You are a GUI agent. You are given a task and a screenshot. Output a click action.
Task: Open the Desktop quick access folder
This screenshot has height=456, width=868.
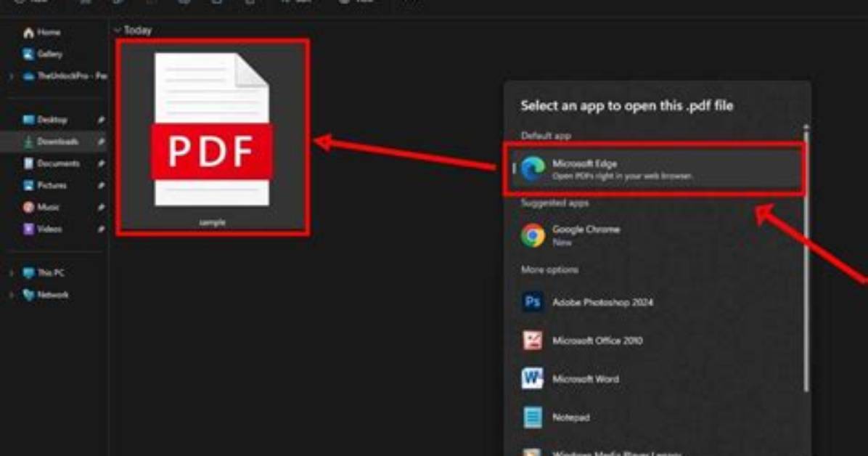tap(45, 120)
